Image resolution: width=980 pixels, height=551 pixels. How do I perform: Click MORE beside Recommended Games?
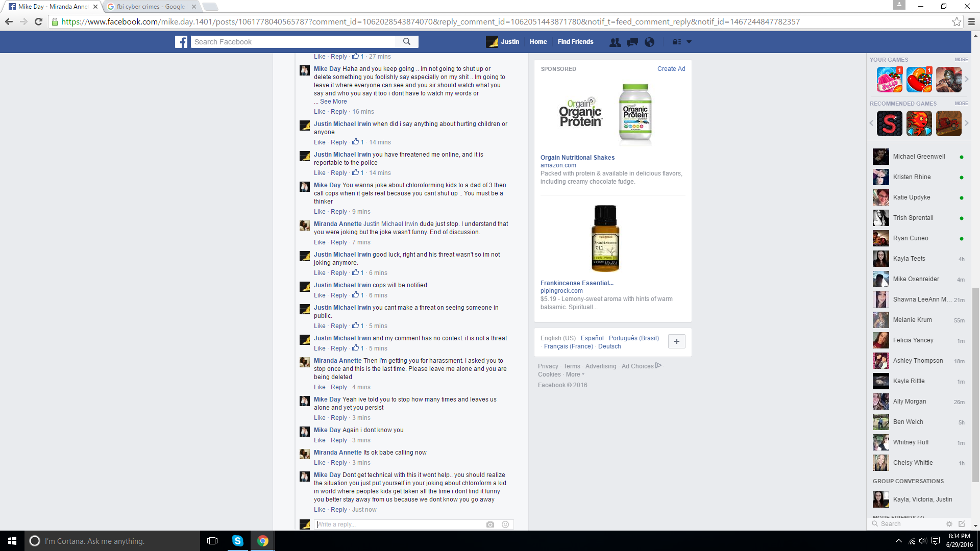pos(961,104)
